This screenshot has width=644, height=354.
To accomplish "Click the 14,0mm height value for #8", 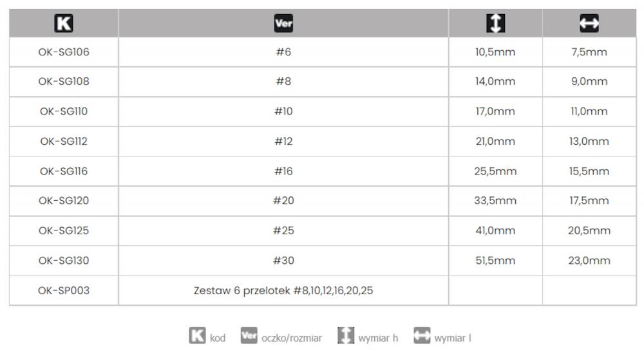I will click(x=495, y=81).
